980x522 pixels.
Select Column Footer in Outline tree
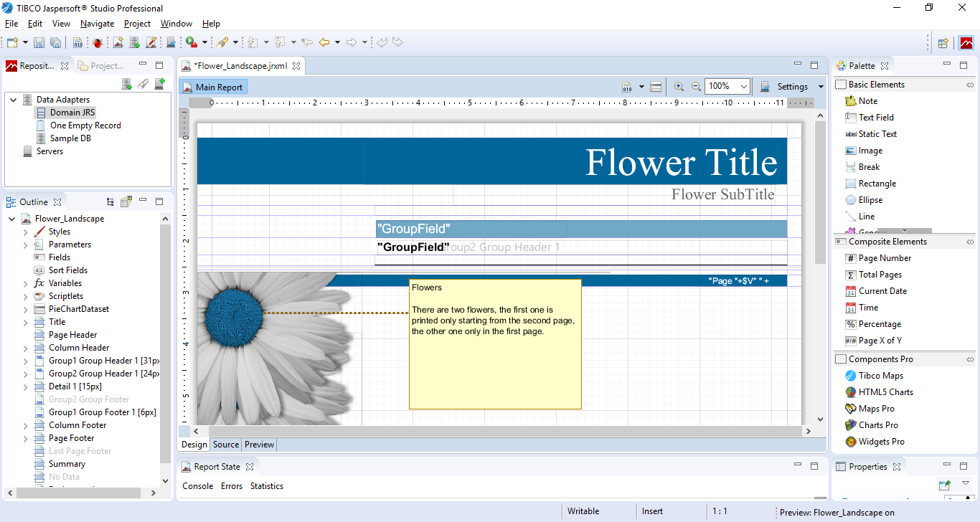(x=70, y=425)
